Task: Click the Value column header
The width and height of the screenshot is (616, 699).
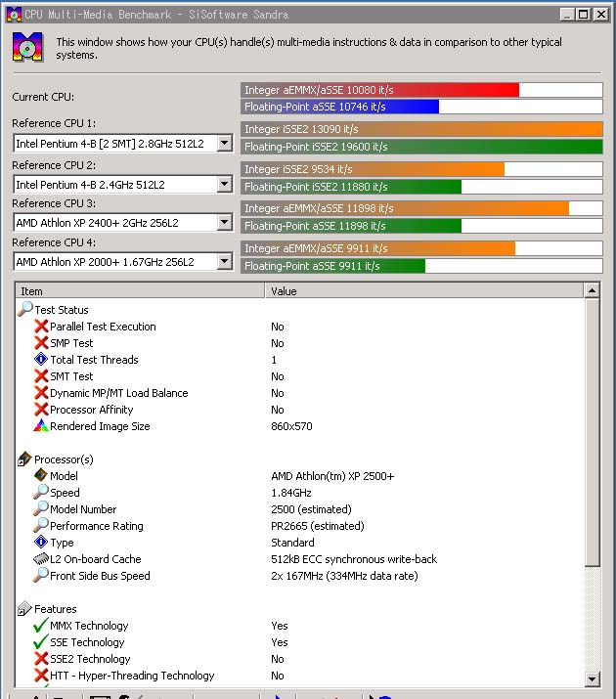Action: (x=424, y=291)
